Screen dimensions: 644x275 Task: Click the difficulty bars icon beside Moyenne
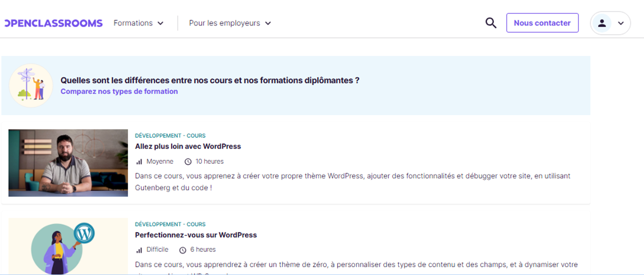tap(139, 162)
